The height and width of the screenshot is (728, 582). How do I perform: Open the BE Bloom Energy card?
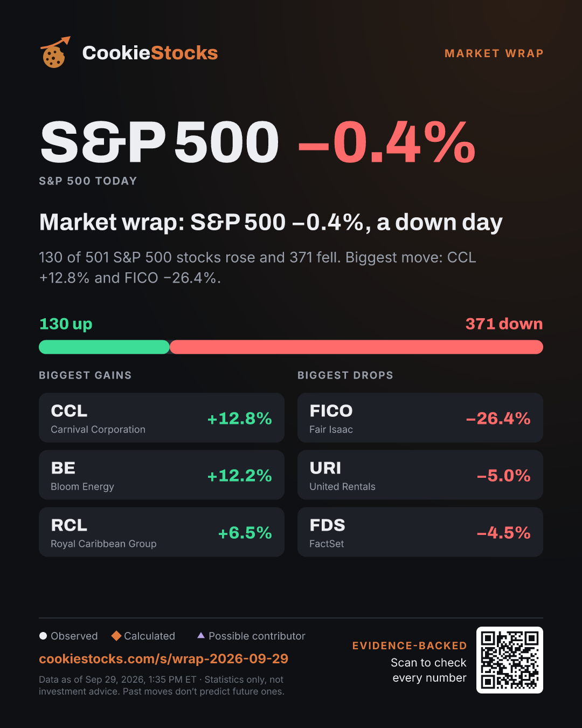[x=162, y=475]
